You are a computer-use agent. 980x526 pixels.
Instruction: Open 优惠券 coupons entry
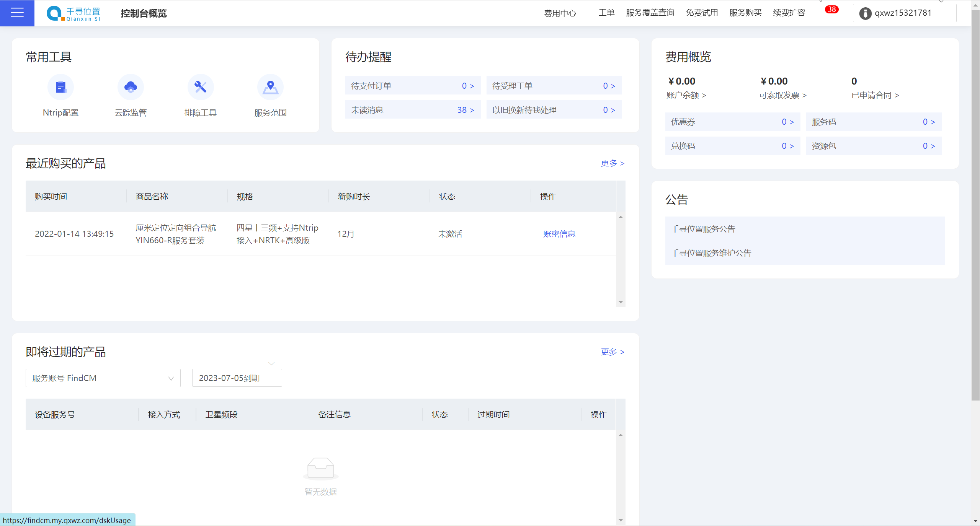(x=733, y=122)
